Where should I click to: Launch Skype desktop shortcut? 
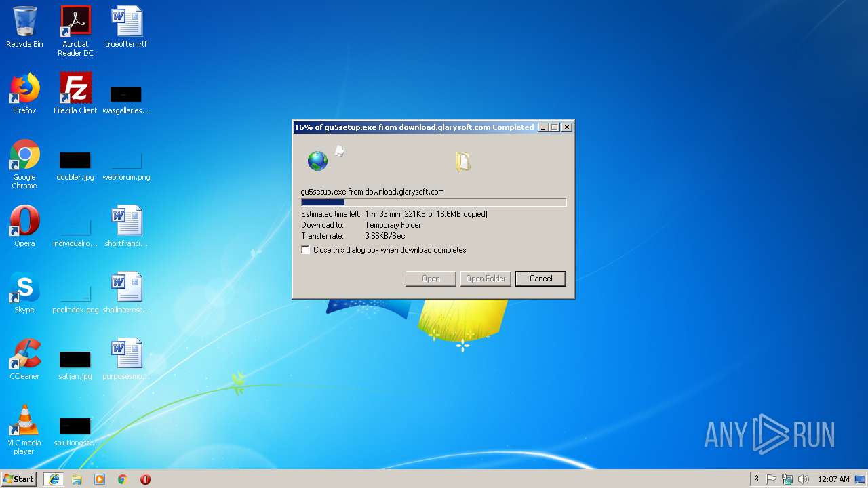pyautogui.click(x=24, y=293)
